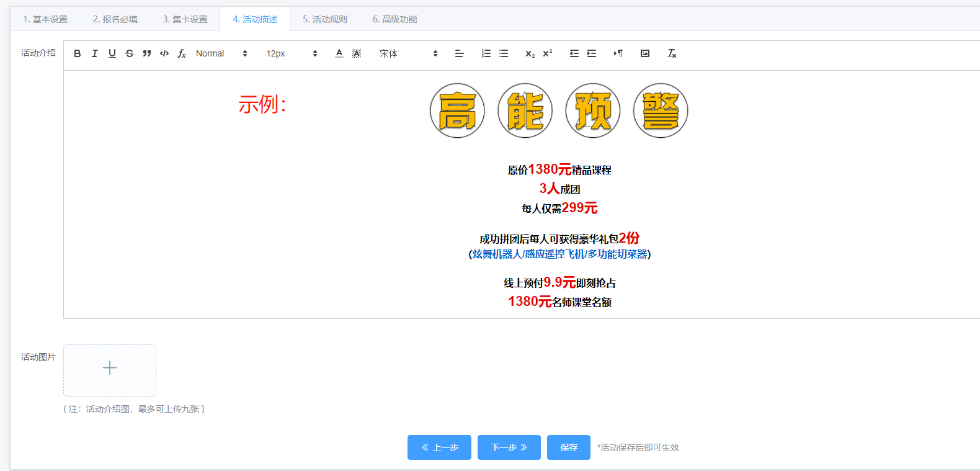
Task: Click the 保存 button
Action: pyautogui.click(x=569, y=447)
